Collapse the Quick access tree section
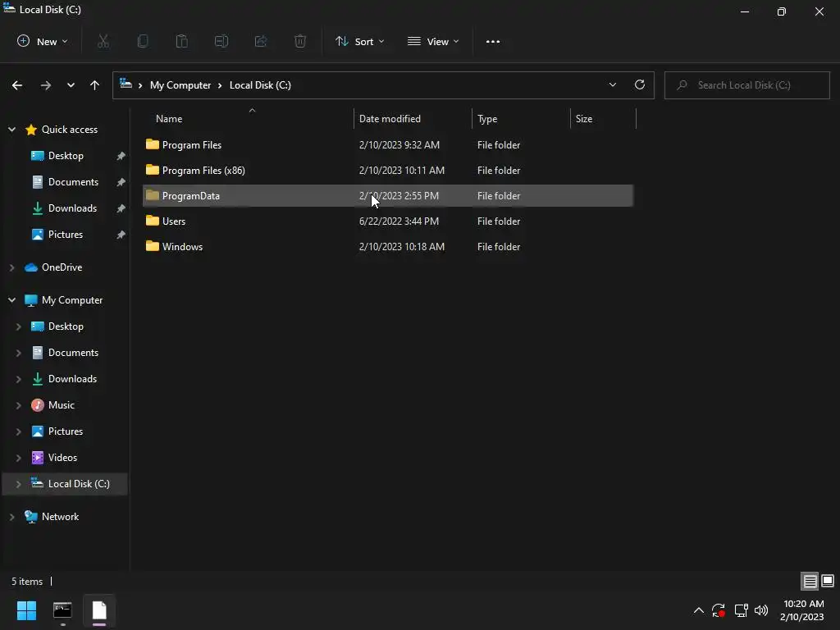The height and width of the screenshot is (630, 840). pyautogui.click(x=11, y=129)
